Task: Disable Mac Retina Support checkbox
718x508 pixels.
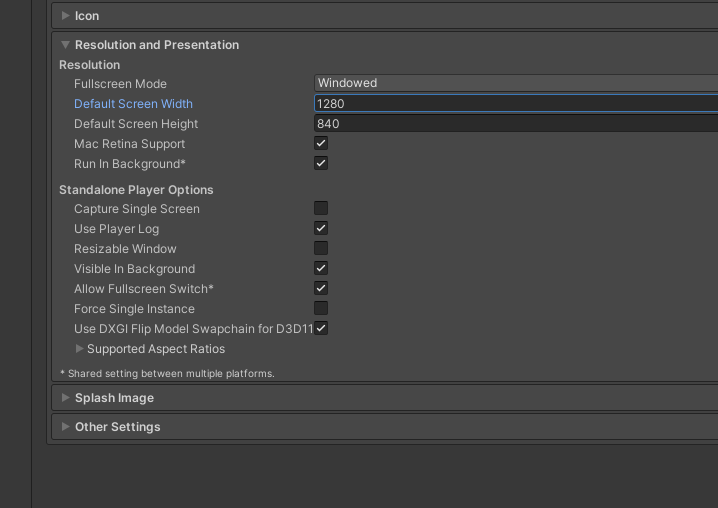Action: [321, 144]
